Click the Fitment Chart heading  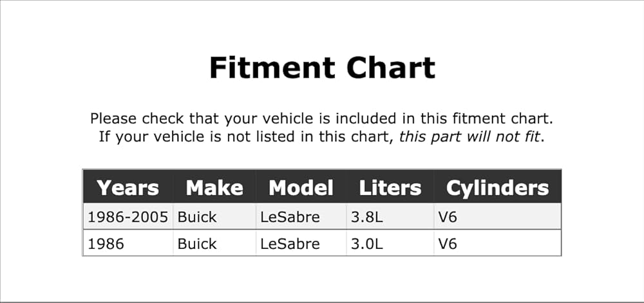pyautogui.click(x=322, y=68)
